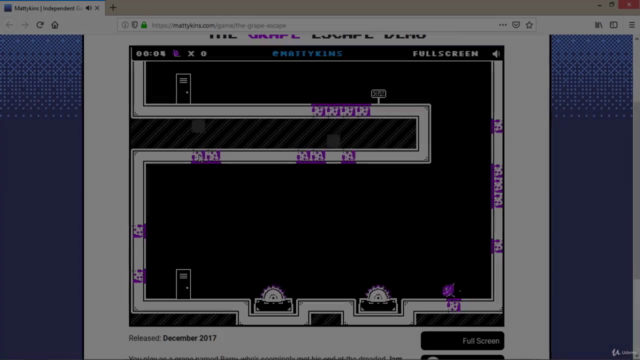The width and height of the screenshot is (640, 360).
Task: Open the Library icon
Action: click(x=599, y=25)
